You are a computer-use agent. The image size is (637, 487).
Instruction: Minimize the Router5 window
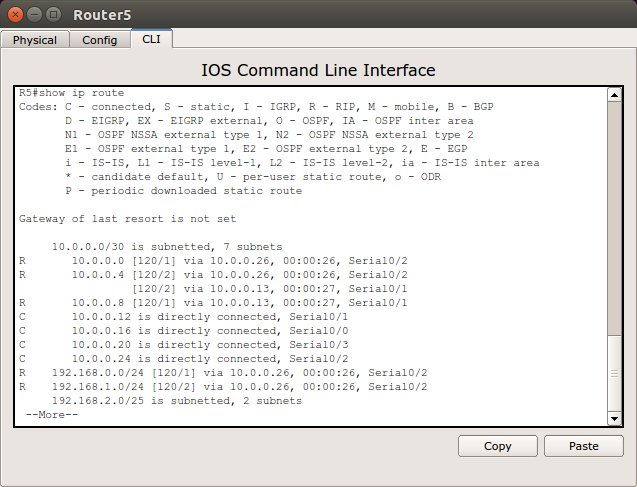pos(34,15)
